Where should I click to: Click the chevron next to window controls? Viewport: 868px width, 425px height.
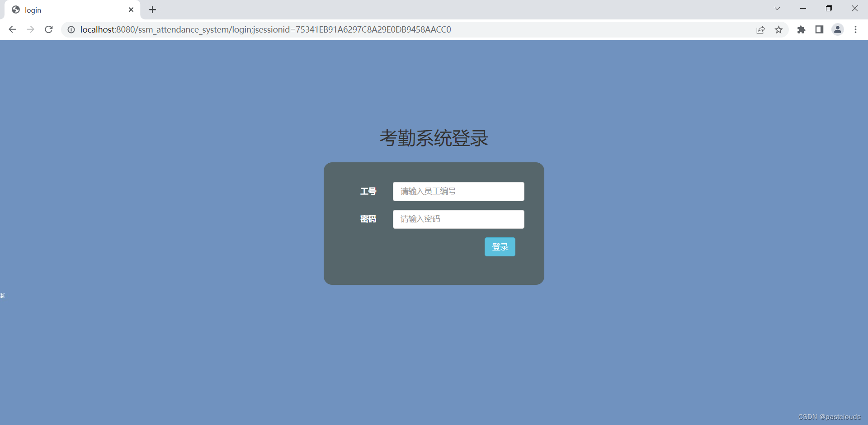[777, 8]
